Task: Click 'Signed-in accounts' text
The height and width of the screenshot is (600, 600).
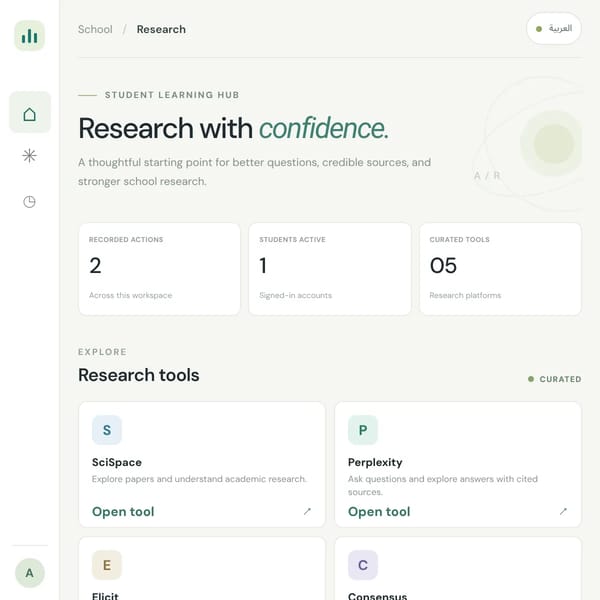Action: [x=295, y=295]
